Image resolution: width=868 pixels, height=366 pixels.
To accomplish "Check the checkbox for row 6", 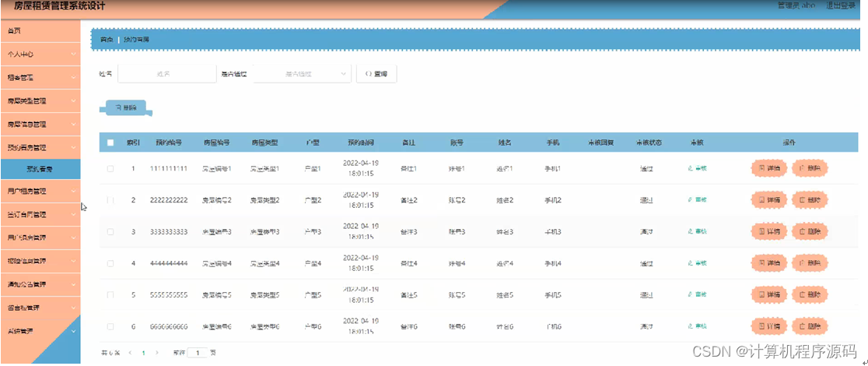I will 110,326.
